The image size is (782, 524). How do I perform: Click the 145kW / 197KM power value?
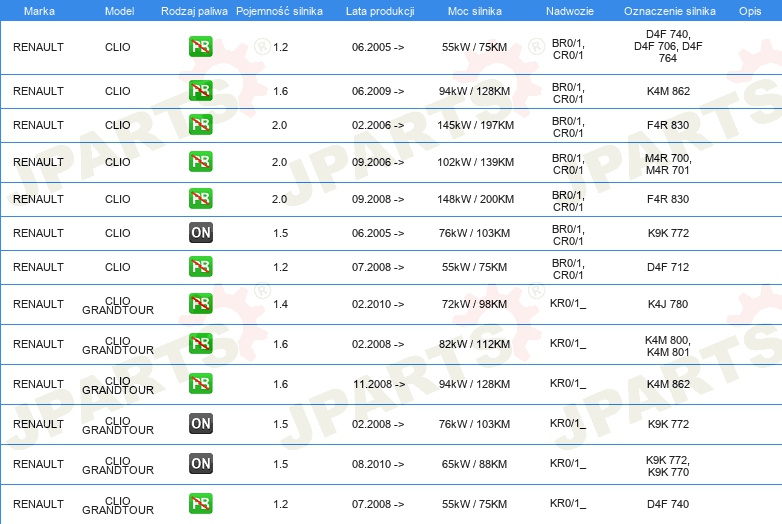(x=475, y=125)
